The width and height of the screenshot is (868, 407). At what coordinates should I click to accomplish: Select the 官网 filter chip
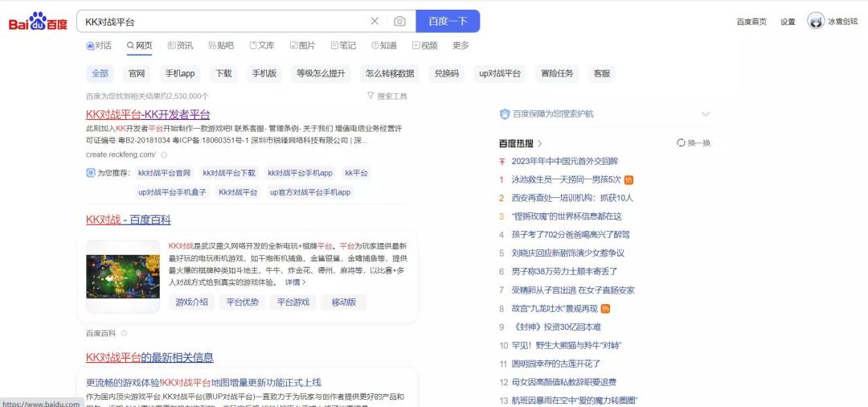coord(137,74)
